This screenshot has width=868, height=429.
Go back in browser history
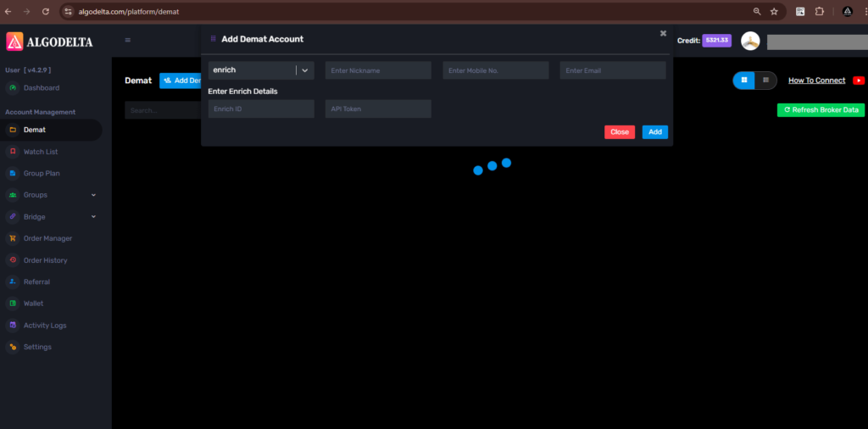pyautogui.click(x=8, y=12)
